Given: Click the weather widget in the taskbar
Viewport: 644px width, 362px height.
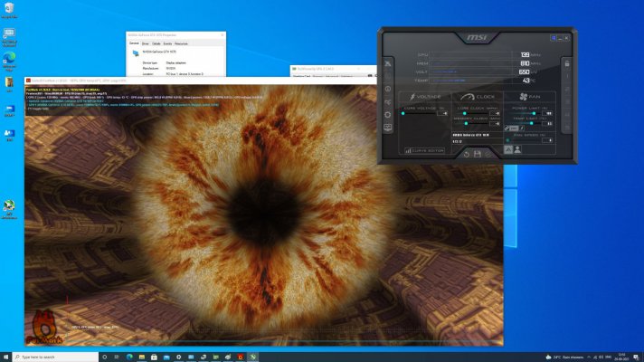Looking at the screenshot, I should pos(564,357).
